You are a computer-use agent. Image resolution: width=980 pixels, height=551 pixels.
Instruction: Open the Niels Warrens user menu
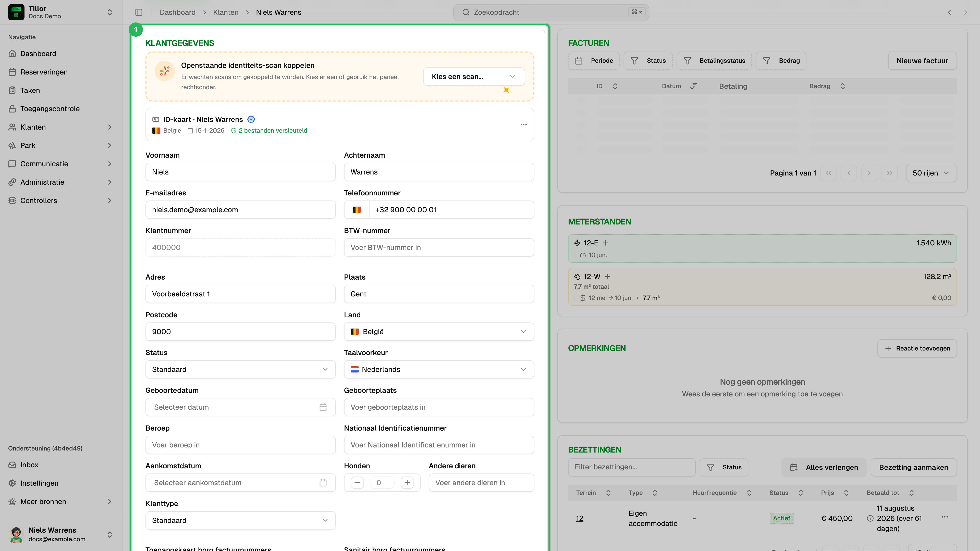pyautogui.click(x=61, y=534)
